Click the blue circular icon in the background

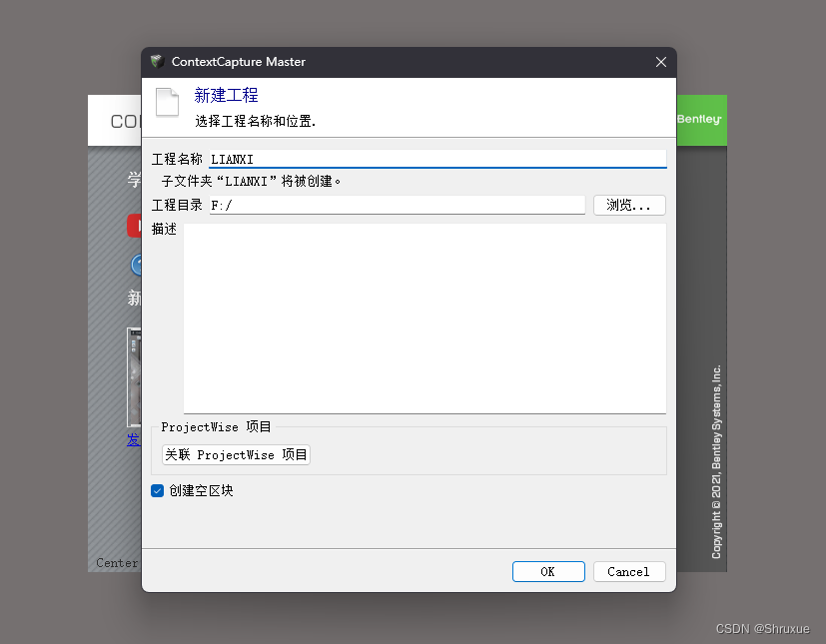[135, 265]
